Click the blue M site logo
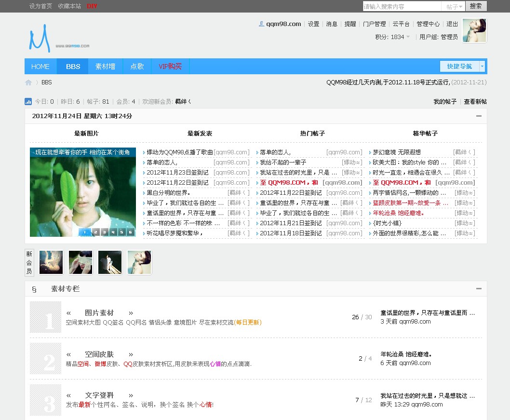Image resolution: width=510 pixels, height=420 pixels. [40, 39]
